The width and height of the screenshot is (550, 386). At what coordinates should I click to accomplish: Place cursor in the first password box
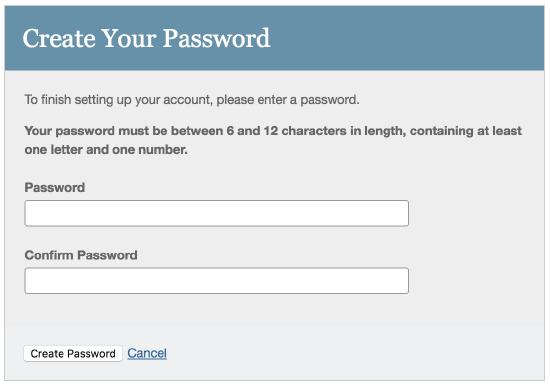click(216, 213)
